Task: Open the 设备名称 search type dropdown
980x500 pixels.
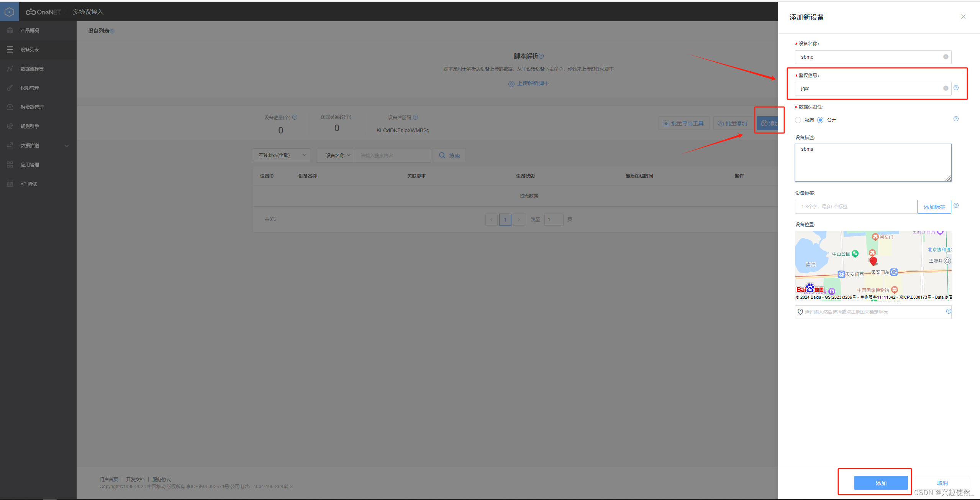Action: click(337, 155)
